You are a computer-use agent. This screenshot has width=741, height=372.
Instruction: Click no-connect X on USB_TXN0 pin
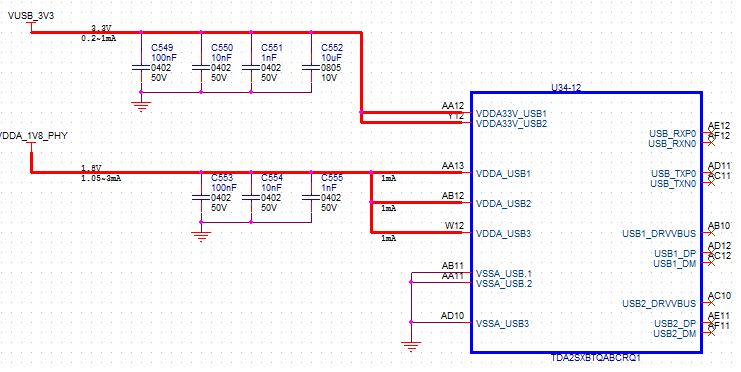(x=711, y=183)
